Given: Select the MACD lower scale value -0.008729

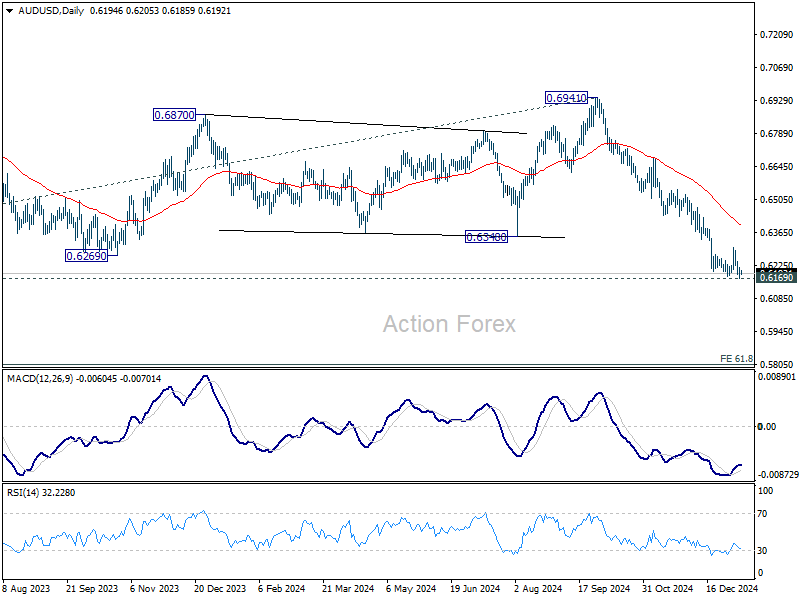Looking at the screenshot, I should (x=778, y=474).
